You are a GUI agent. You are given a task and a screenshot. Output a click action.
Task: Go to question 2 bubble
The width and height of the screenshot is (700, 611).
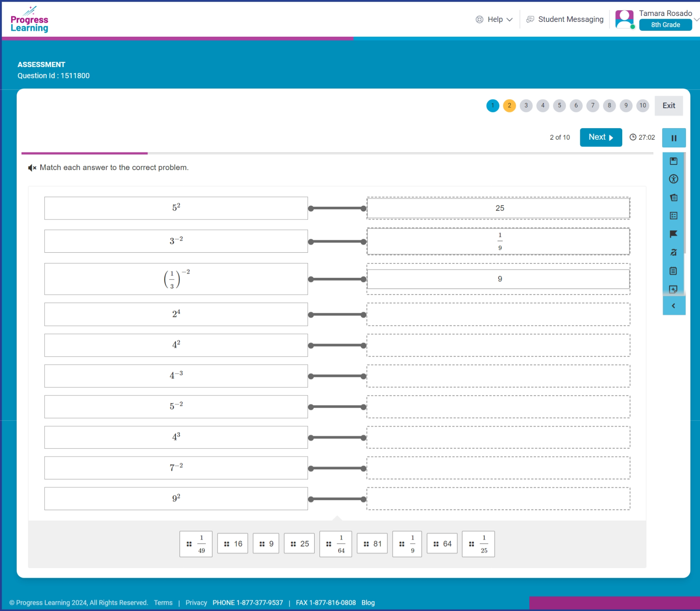pos(509,106)
